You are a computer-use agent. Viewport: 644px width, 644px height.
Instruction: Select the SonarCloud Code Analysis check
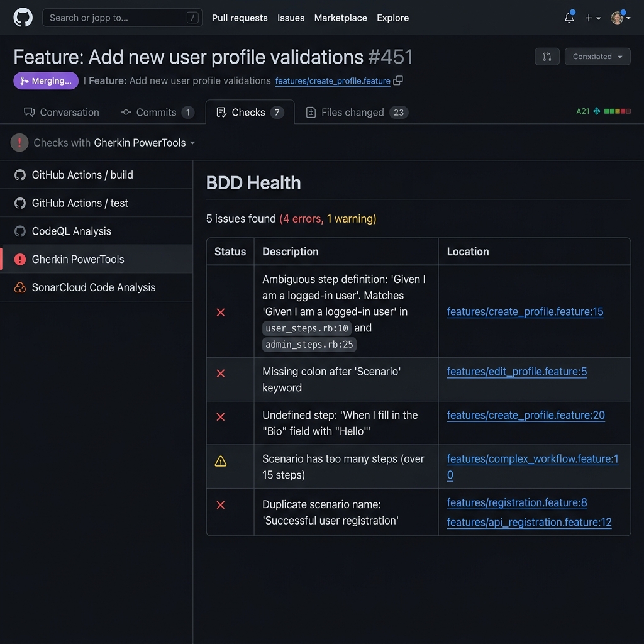coord(96,287)
